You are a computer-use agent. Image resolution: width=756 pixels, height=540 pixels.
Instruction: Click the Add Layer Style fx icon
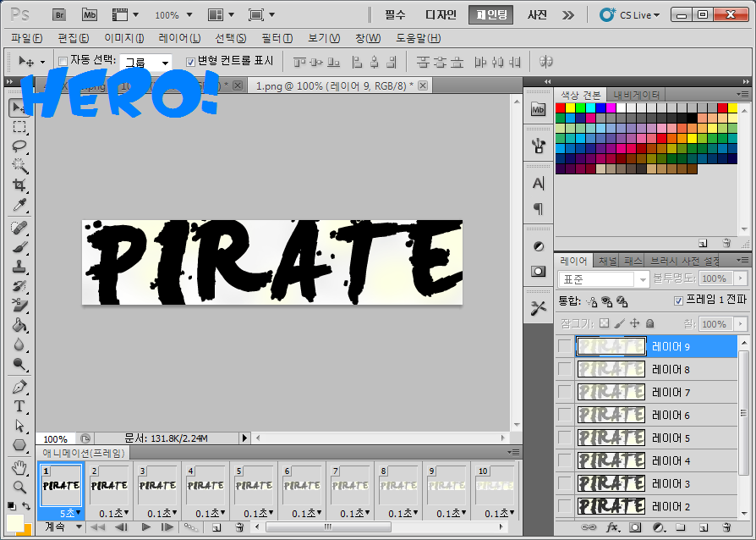click(x=612, y=527)
